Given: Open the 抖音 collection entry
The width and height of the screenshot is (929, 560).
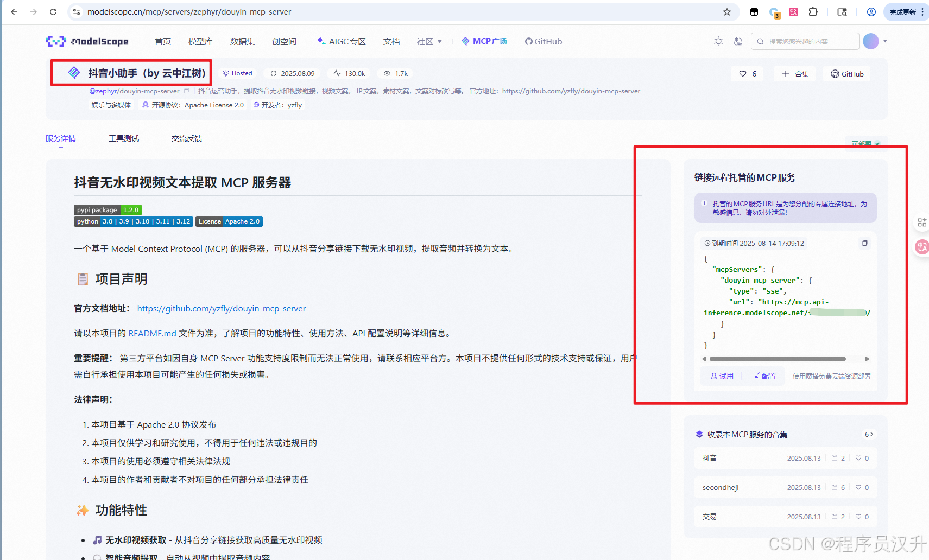Looking at the screenshot, I should click(x=785, y=458).
